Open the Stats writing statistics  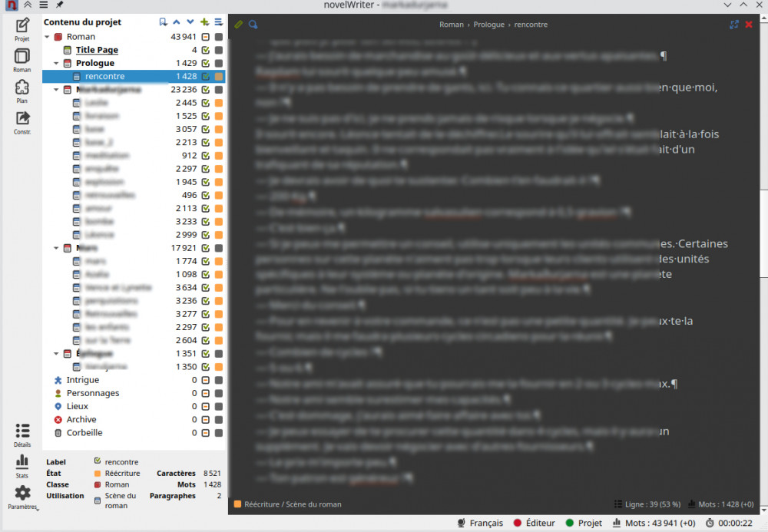click(22, 464)
